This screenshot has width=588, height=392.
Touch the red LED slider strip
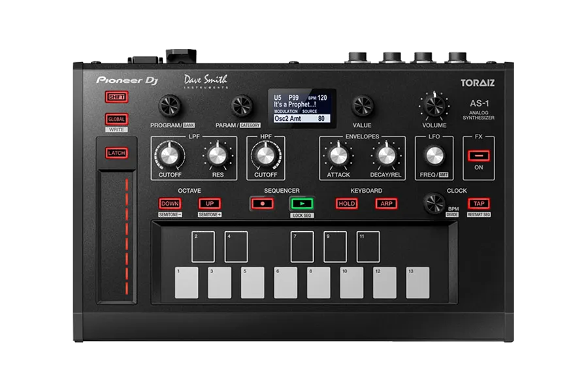(x=126, y=237)
